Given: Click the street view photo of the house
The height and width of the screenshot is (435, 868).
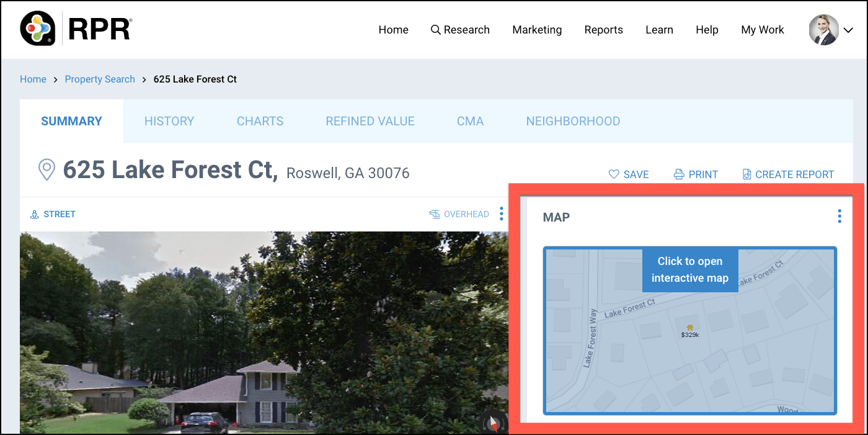Looking at the screenshot, I should point(248,335).
